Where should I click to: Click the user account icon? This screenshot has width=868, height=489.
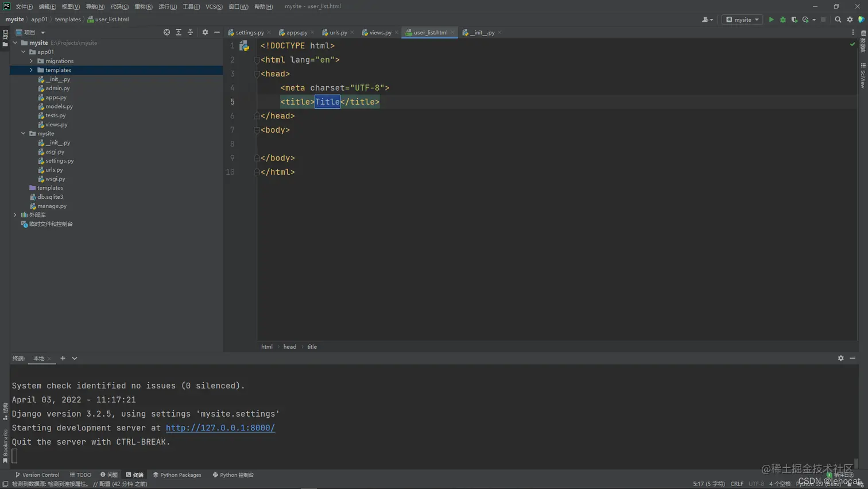pos(707,20)
